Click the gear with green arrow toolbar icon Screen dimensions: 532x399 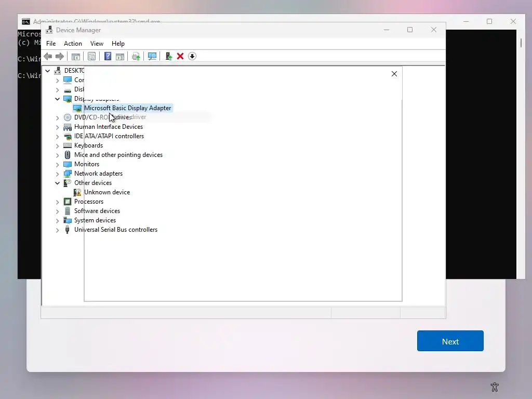click(136, 56)
